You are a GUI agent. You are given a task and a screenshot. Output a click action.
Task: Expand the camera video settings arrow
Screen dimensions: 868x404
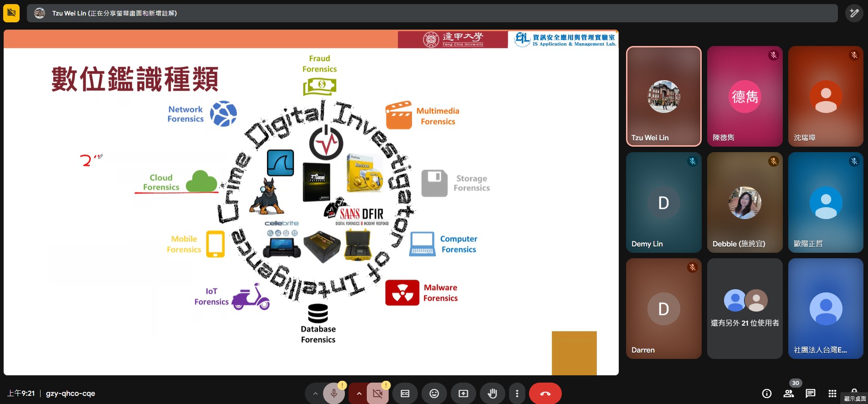point(359,394)
